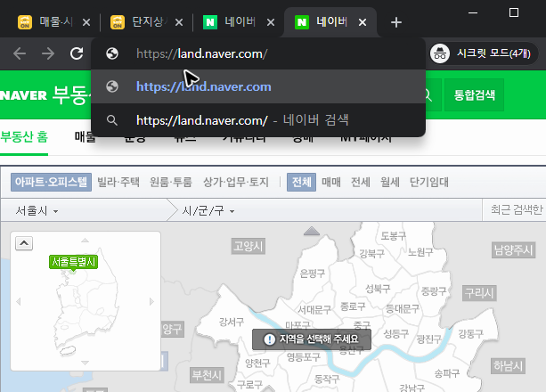
Task: Pan the mini map up
Action: 85,240
